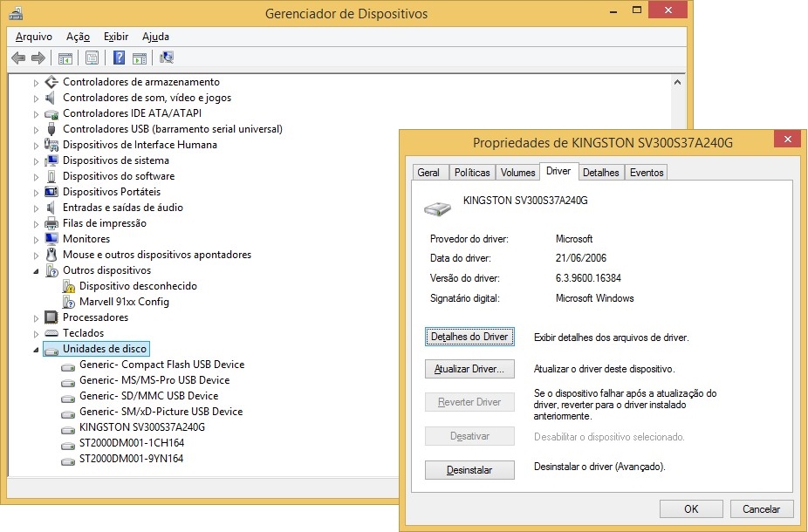Screen dimensions: 808x532
Task: Switch to the Políticas tab
Action: (472, 173)
